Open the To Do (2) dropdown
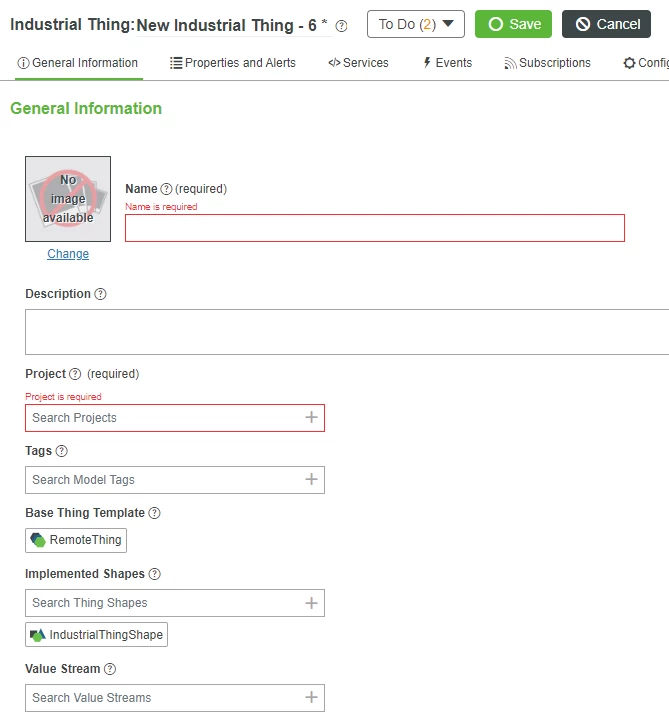The width and height of the screenshot is (669, 721). point(416,24)
